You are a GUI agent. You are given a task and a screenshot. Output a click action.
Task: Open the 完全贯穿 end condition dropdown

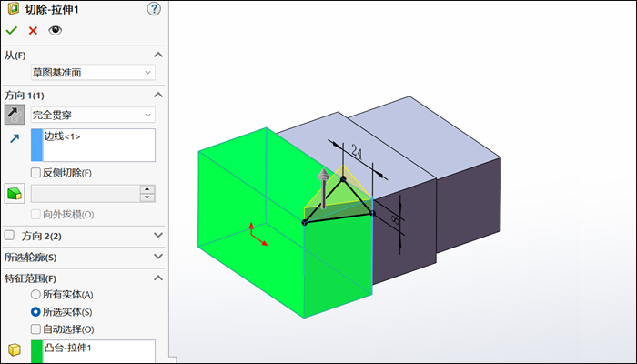point(93,115)
